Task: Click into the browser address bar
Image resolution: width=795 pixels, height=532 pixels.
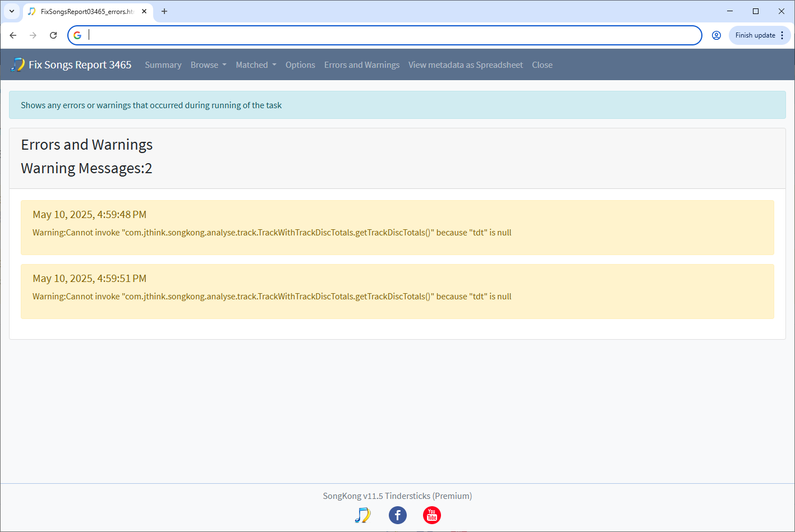Action: [x=393, y=35]
